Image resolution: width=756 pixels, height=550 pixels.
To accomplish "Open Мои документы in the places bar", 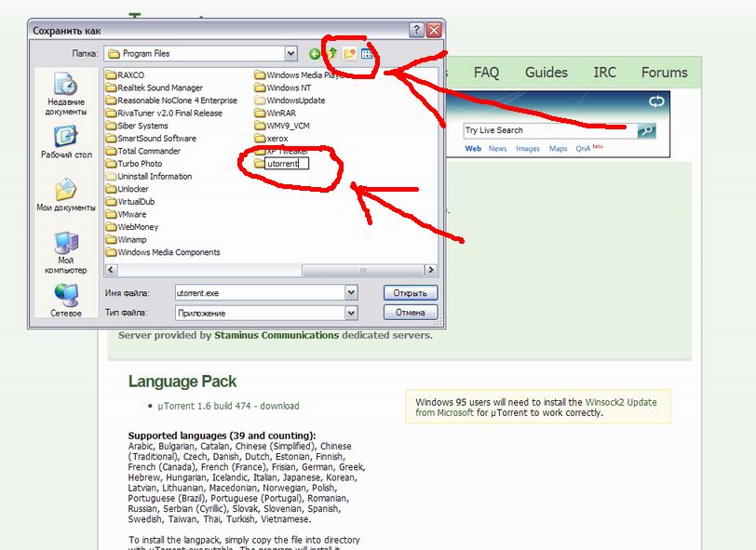I will pyautogui.click(x=66, y=195).
